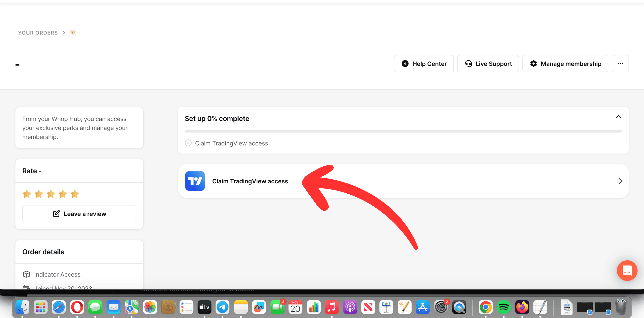Click the Leave a review edit icon
This screenshot has height=318, width=644.
(57, 214)
